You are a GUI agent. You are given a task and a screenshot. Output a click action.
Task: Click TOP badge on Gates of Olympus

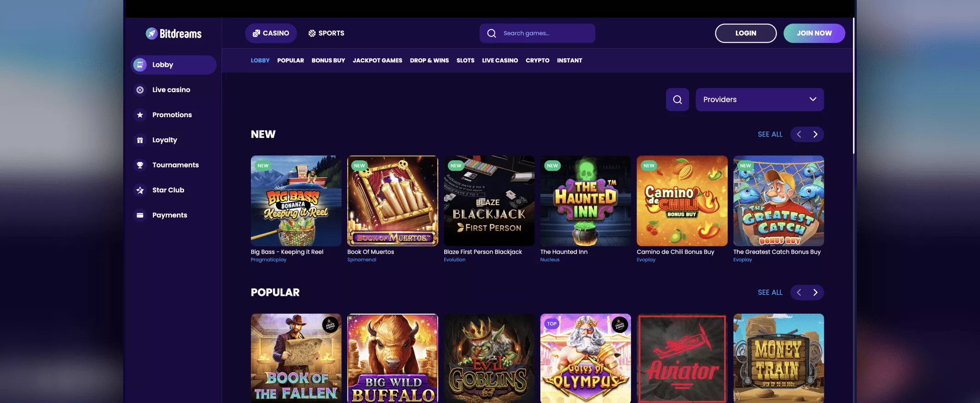[552, 324]
